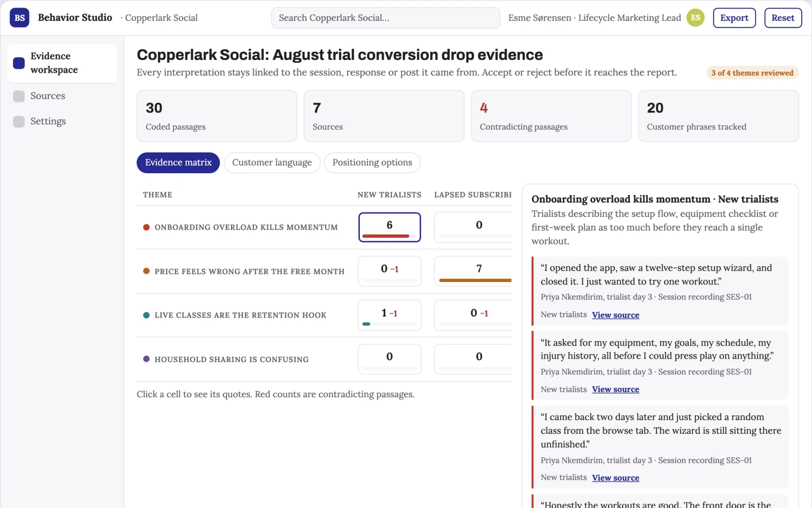Click the 20 Customer phrases tracked card
This screenshot has width=812, height=508.
point(718,116)
